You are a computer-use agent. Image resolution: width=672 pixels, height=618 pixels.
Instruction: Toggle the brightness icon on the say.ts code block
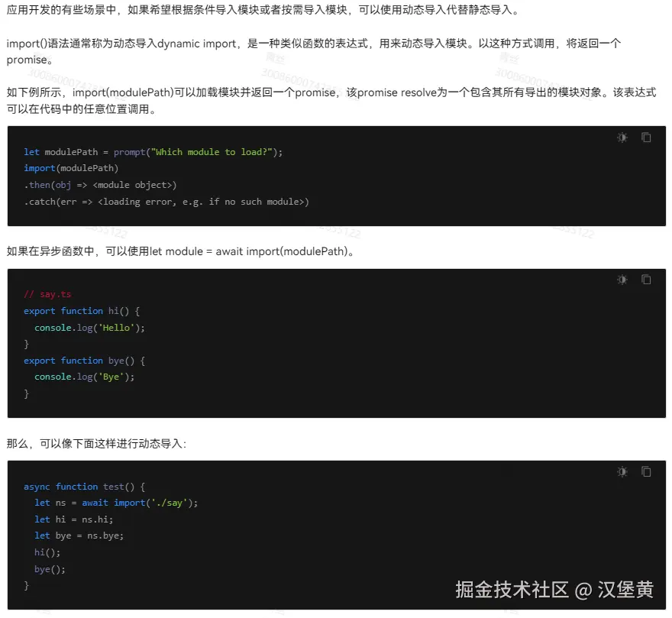(622, 280)
